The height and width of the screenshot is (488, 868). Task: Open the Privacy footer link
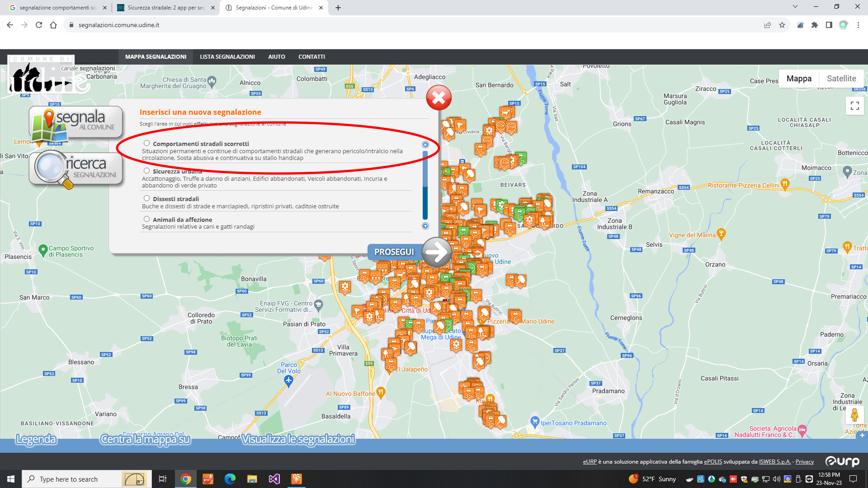pos(805,462)
